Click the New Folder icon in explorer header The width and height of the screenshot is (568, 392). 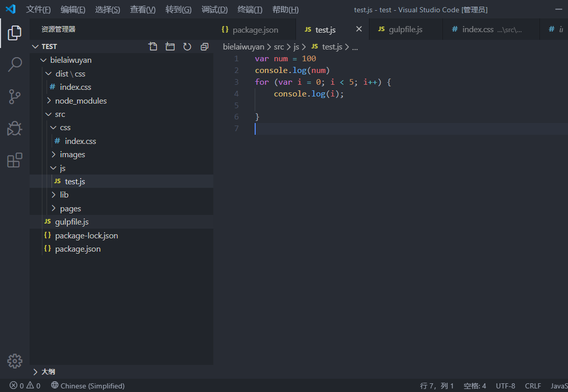click(x=170, y=46)
